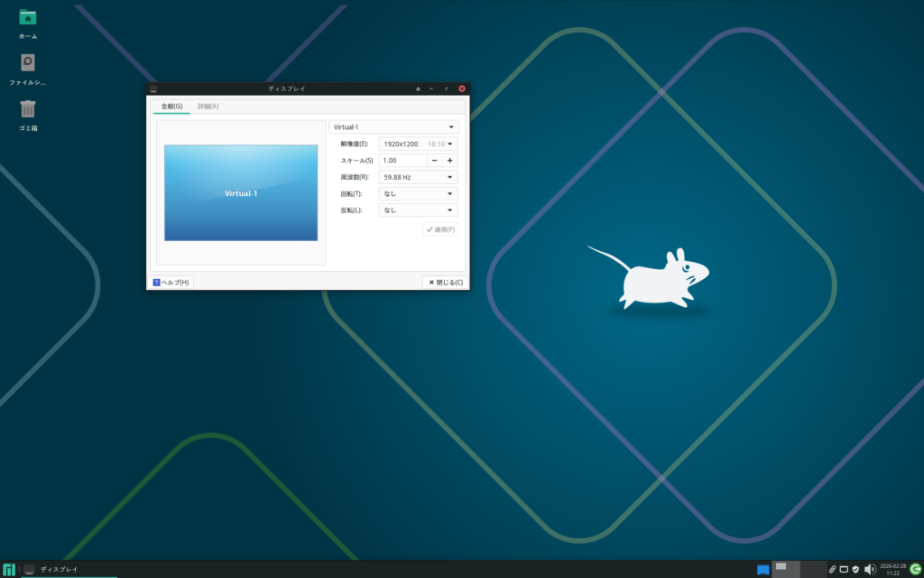The image size is (924, 578).
Task: Click the ヘルプ(H) help button
Action: 171,283
